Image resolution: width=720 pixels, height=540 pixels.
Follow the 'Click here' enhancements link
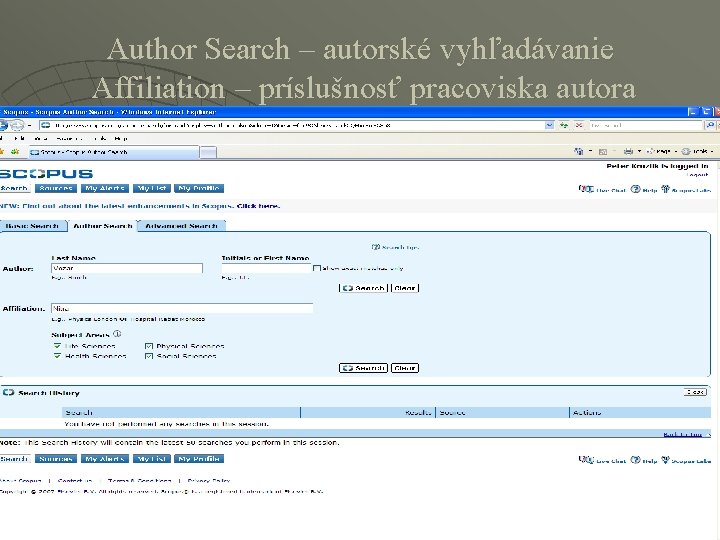click(258, 206)
